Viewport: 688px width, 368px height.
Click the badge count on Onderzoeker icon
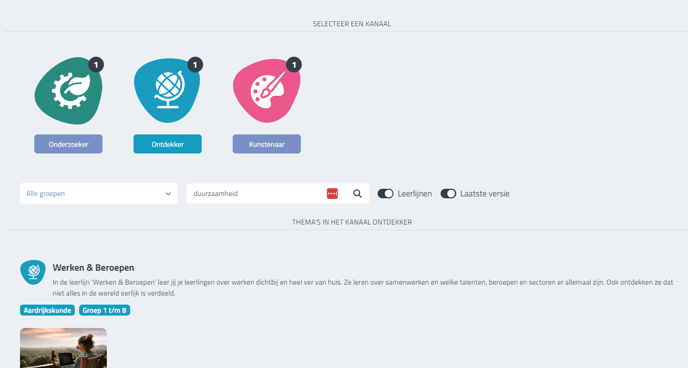[96, 65]
